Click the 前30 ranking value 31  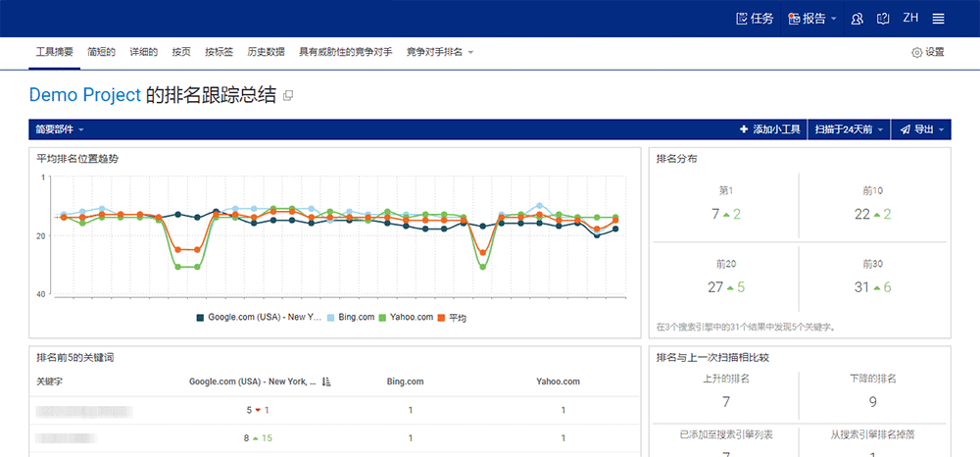pos(862,287)
